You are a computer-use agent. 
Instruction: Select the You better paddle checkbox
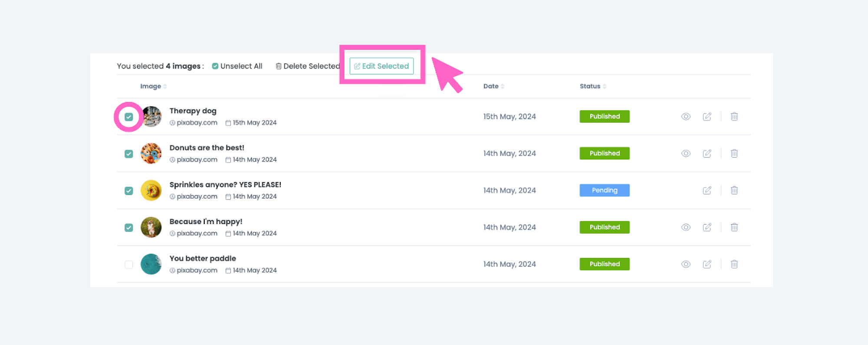pos(129,264)
